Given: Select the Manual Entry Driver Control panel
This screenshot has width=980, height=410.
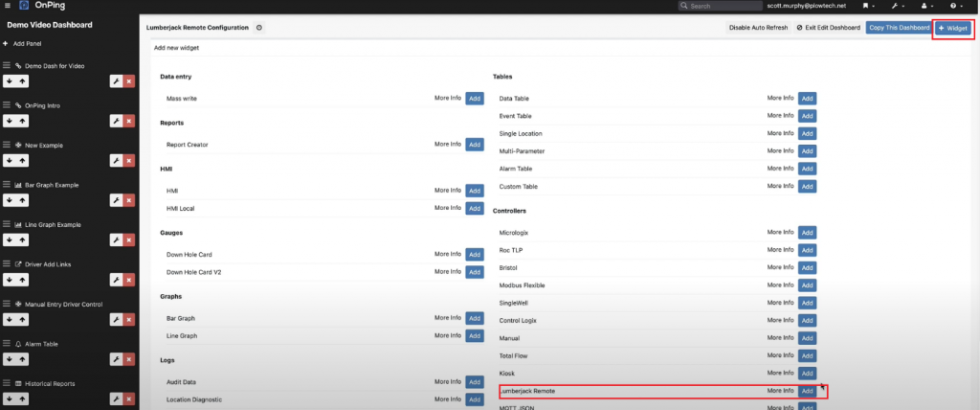Looking at the screenshot, I should [x=64, y=305].
